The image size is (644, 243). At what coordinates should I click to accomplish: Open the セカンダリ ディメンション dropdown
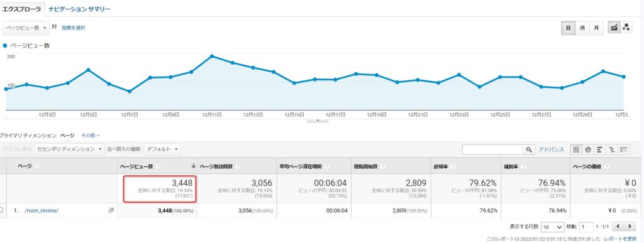pyautogui.click(x=69, y=149)
